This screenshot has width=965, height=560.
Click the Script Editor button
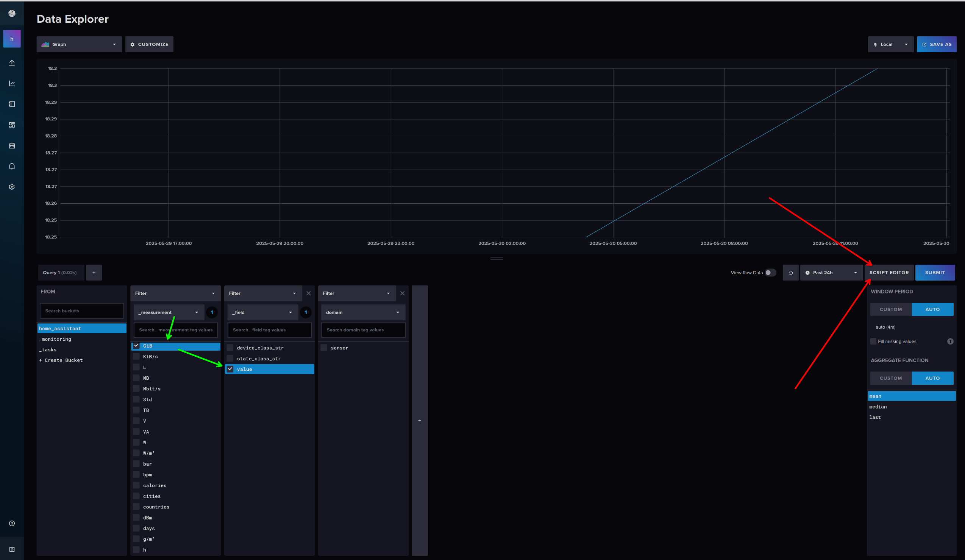pyautogui.click(x=888, y=273)
